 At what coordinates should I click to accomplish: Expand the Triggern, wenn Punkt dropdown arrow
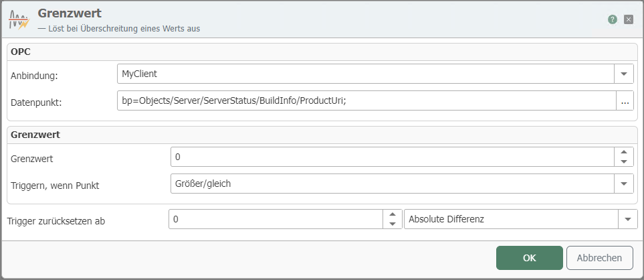624,184
